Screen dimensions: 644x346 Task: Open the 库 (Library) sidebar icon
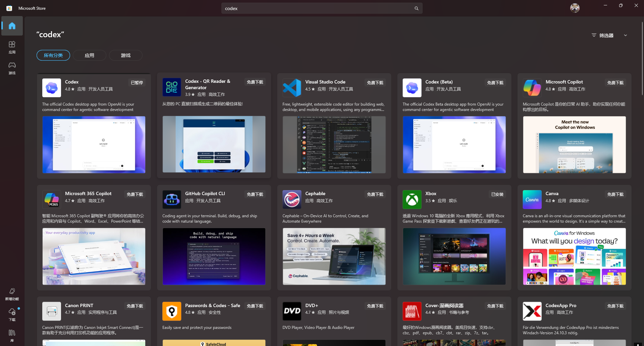[x=12, y=336]
